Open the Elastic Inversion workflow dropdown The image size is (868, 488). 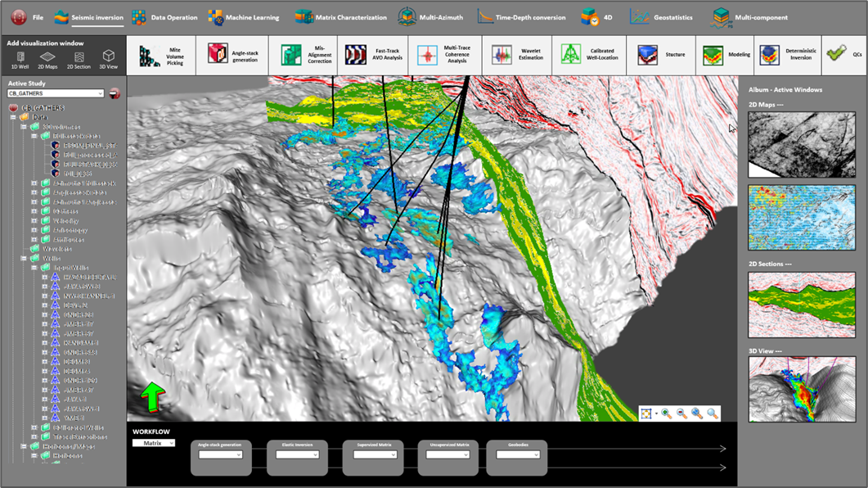(x=297, y=454)
